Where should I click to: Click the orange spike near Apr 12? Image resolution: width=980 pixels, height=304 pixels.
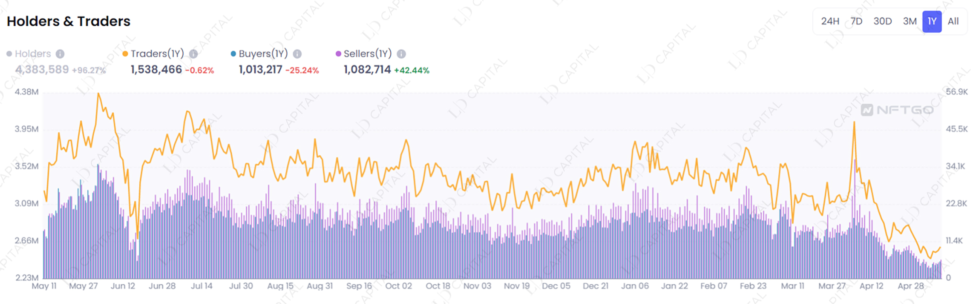[854, 123]
